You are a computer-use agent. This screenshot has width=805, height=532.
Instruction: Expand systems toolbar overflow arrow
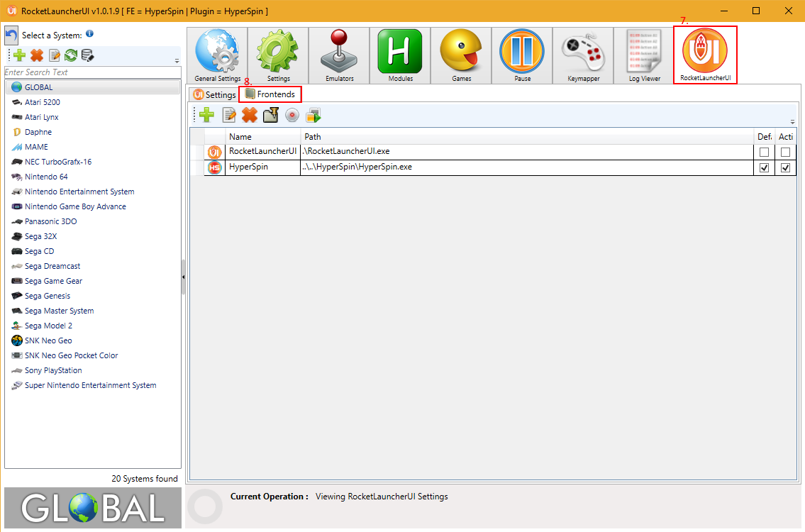coord(177,60)
